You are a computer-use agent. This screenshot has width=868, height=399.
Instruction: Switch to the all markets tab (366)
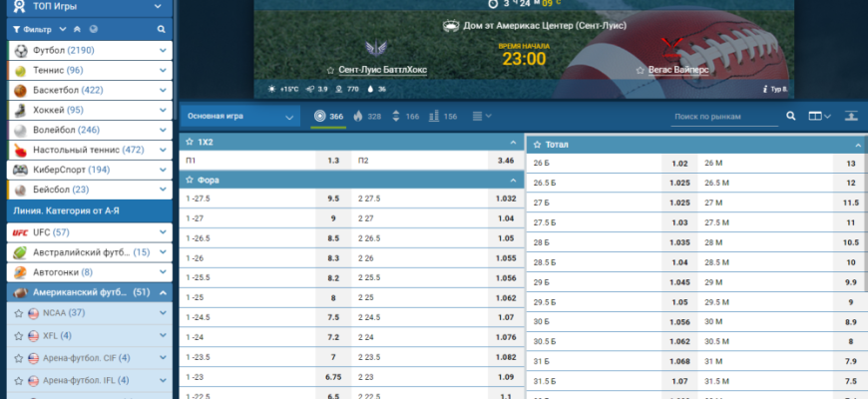click(x=329, y=117)
